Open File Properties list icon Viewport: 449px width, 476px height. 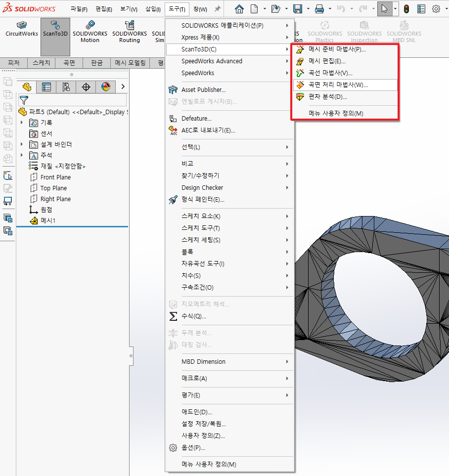(x=421, y=9)
